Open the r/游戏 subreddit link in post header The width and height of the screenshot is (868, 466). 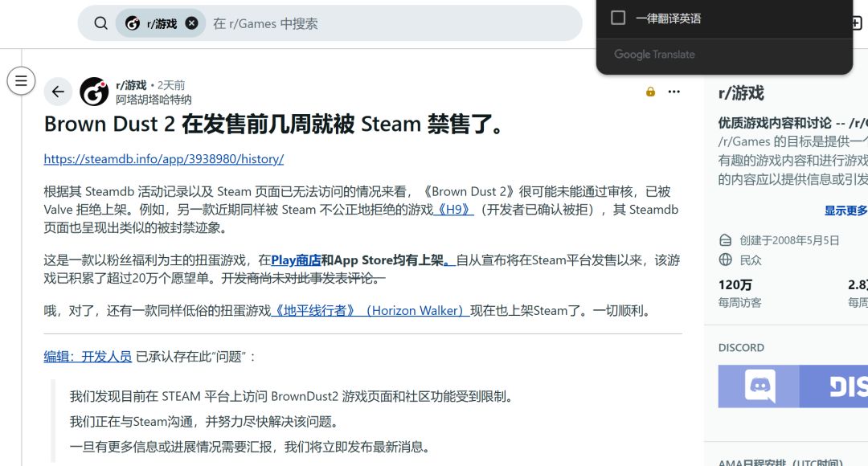point(131,85)
